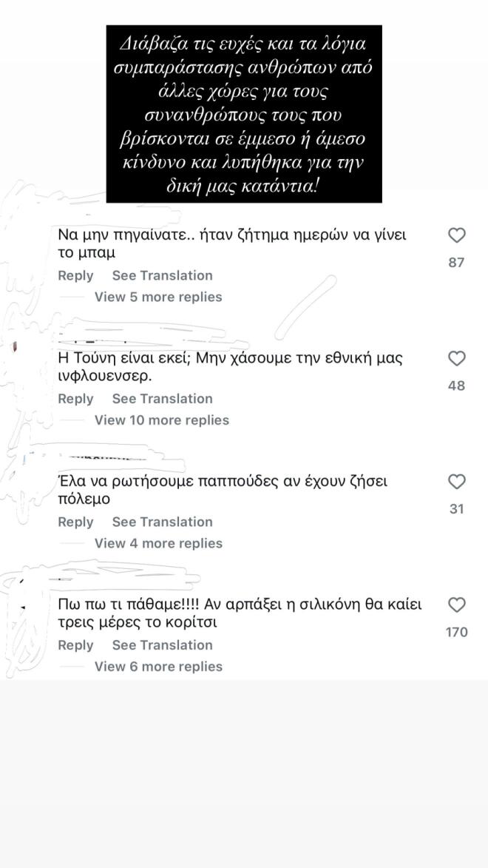
Task: Show the 10 hidden replies under the Τούνη comment
Action: coord(163,420)
